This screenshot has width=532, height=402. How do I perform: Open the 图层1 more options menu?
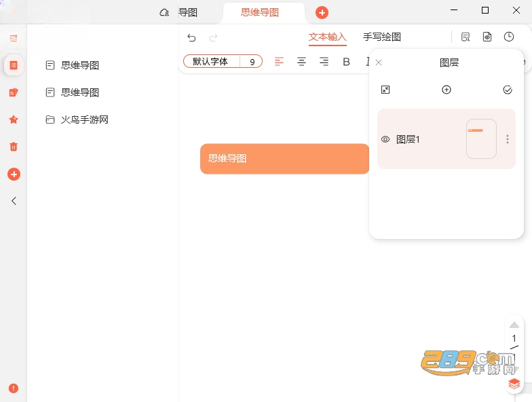[x=508, y=139]
